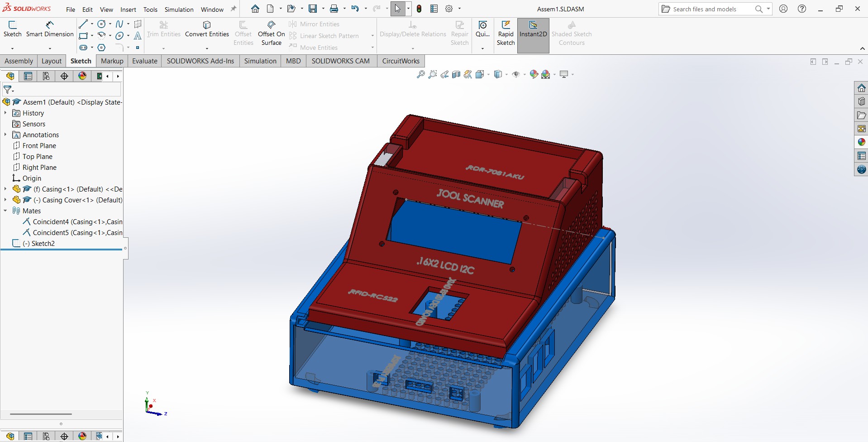
Task: Click the sketch Text tool icon
Action: [138, 36]
